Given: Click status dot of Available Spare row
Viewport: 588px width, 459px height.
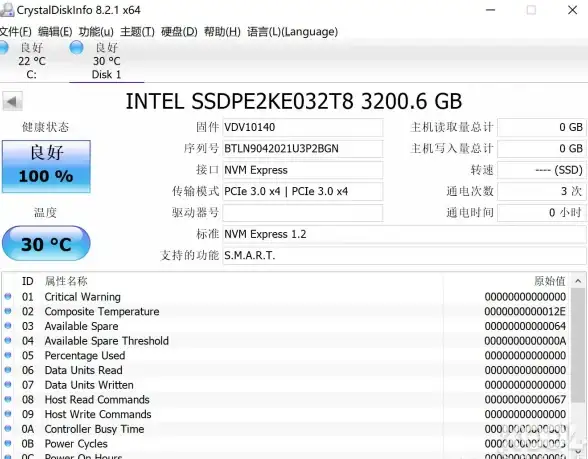Looking at the screenshot, I should click(x=8, y=326).
